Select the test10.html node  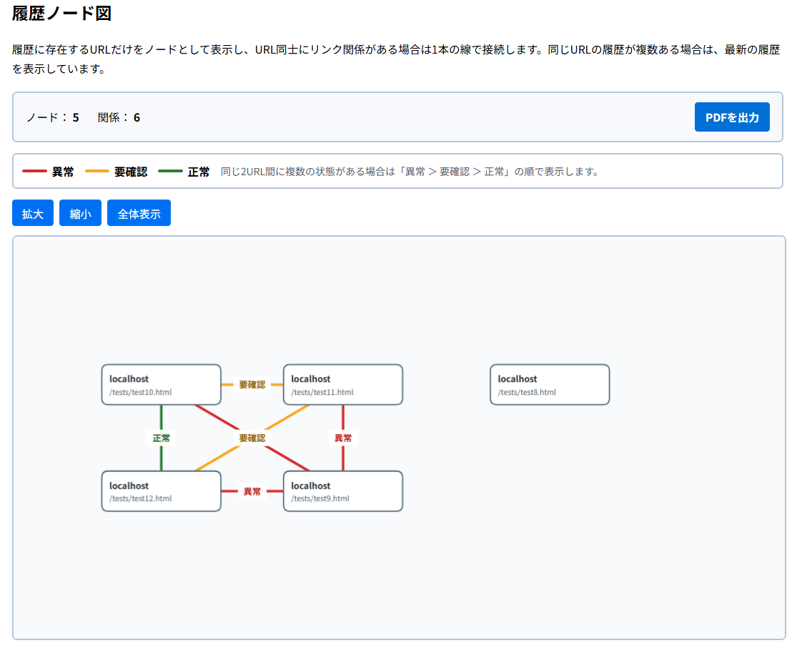click(161, 385)
